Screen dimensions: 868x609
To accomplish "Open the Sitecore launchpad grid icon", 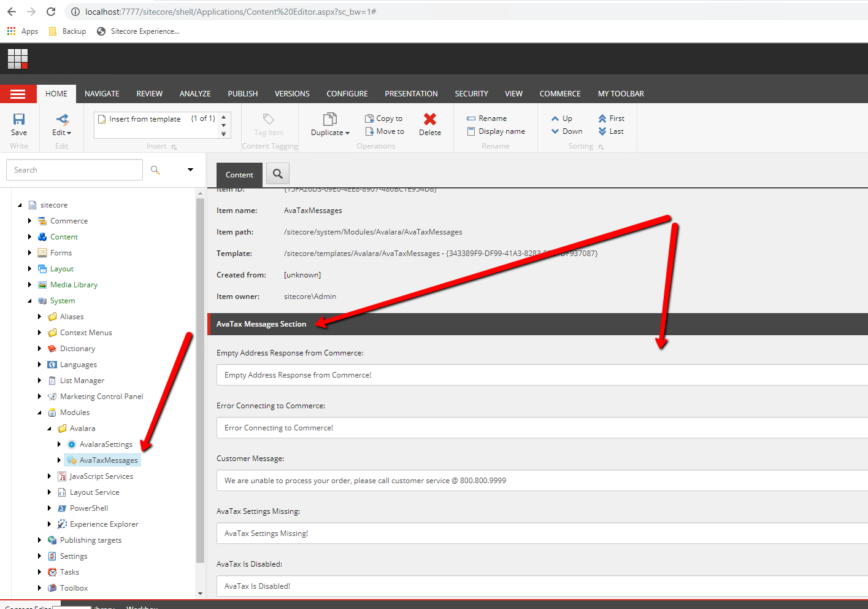I will click(18, 59).
